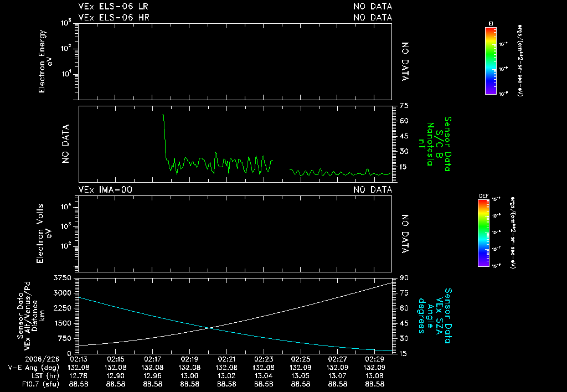Image resolution: width=567 pixels, height=392 pixels.
Task: Click LST value '13.07'
Action: pyautogui.click(x=337, y=376)
